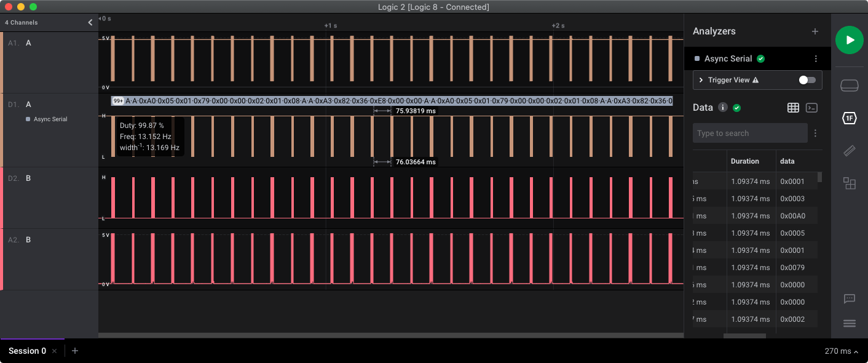Open Async Serial analyzer options menu

click(x=816, y=59)
